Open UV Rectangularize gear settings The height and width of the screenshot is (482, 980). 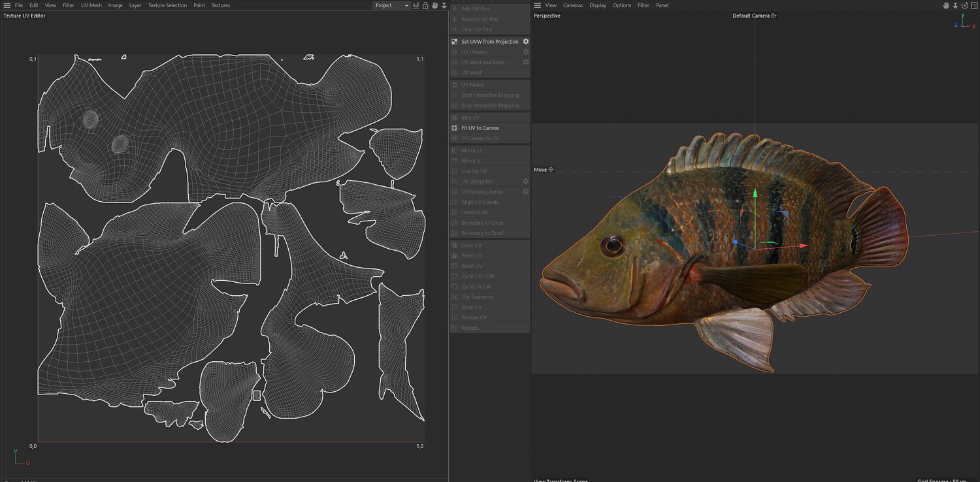[x=526, y=192]
